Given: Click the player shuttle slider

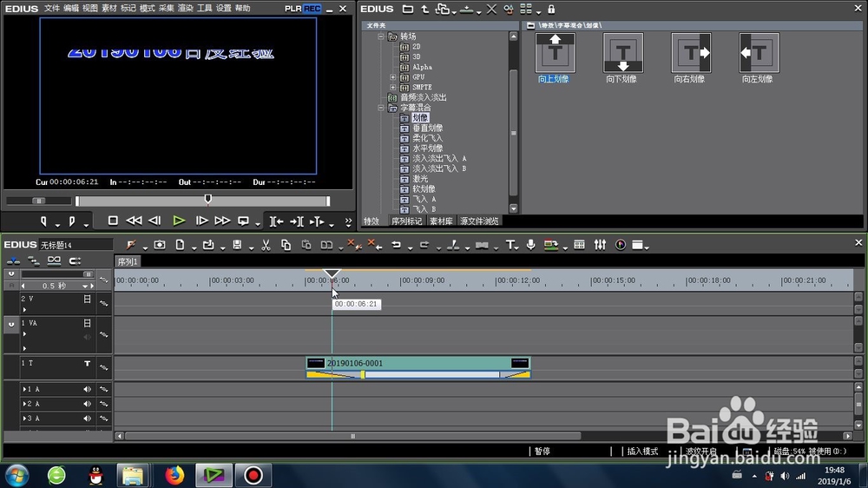Looking at the screenshot, I should click(x=38, y=201).
